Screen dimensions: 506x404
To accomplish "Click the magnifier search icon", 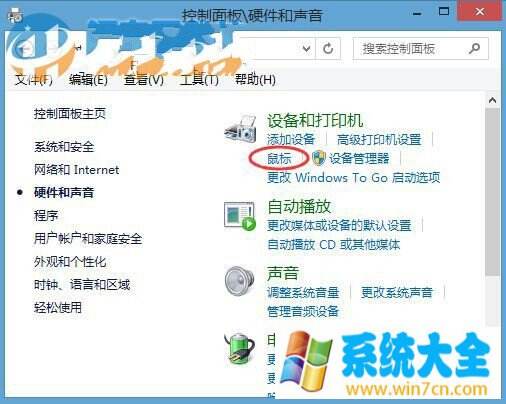I will pyautogui.click(x=474, y=49).
